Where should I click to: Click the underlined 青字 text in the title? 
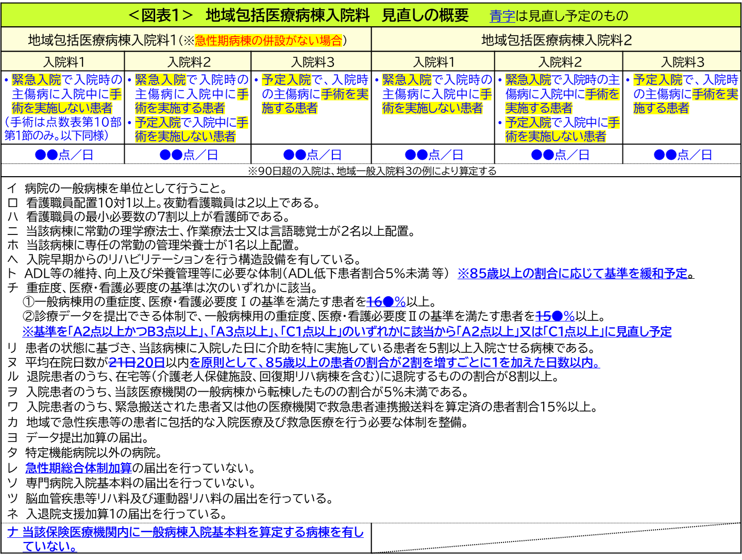point(502,16)
